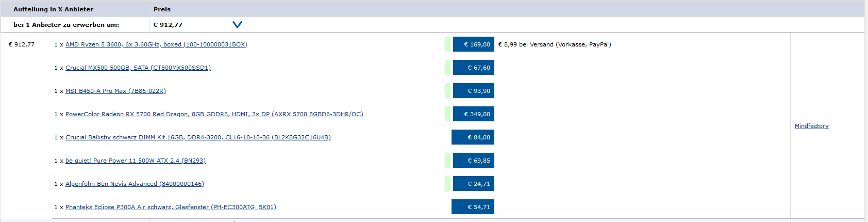Image resolution: width=868 pixels, height=222 pixels.
Task: Open the PowerColor Radeon RX 5700 link
Action: (214, 114)
